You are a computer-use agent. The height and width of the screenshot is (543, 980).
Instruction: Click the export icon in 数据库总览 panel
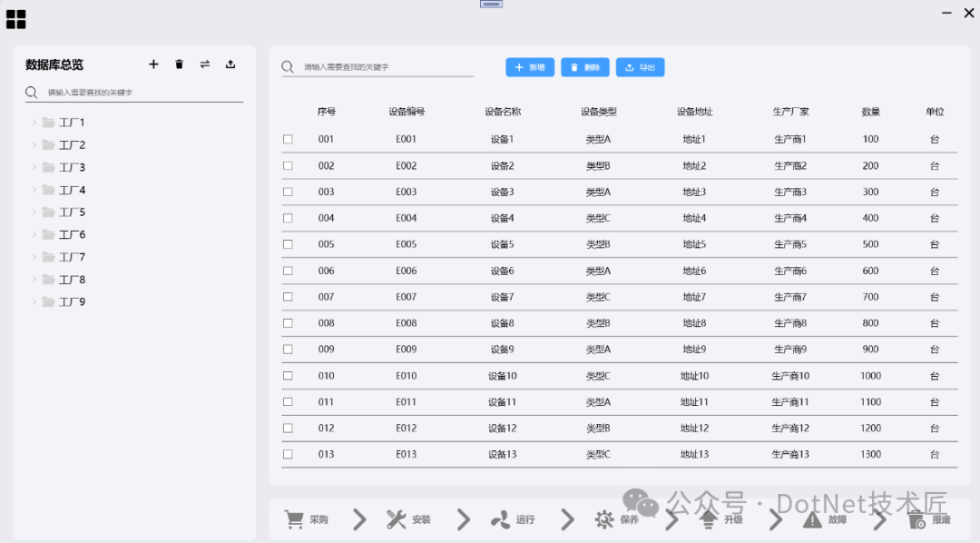(230, 64)
